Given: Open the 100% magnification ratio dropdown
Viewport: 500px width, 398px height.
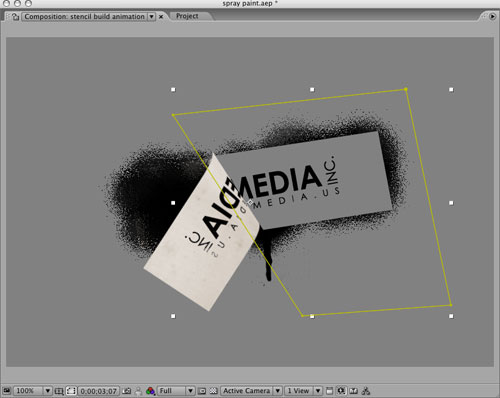Looking at the screenshot, I should [33, 391].
